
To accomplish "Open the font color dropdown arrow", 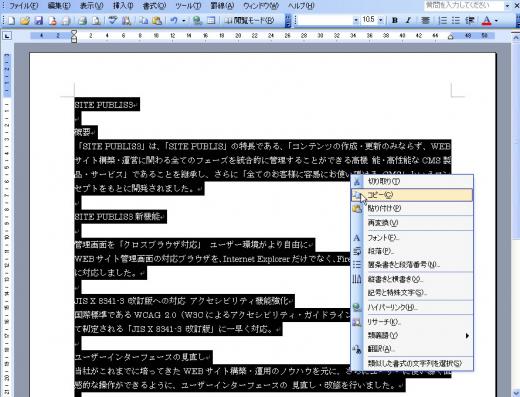I will (x=496, y=21).
